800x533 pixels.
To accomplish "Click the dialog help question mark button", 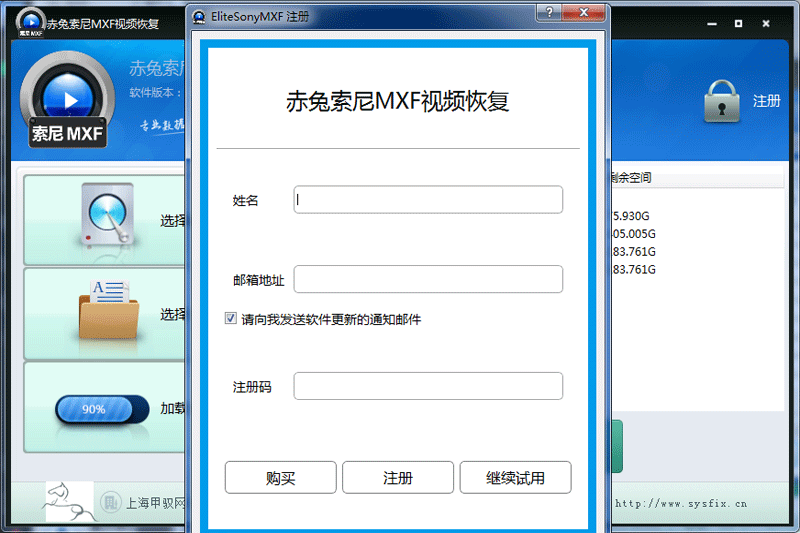I will click(549, 12).
